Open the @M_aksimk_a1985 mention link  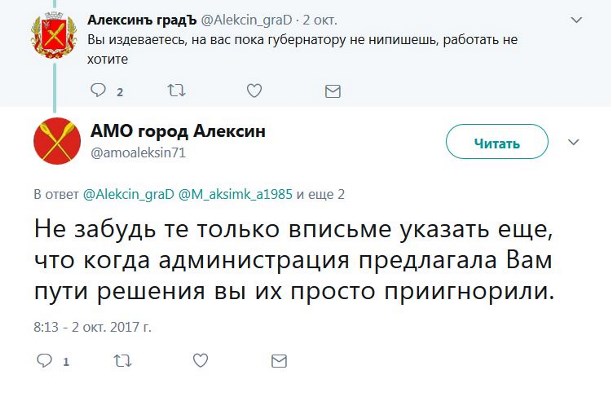pyautogui.click(x=235, y=194)
